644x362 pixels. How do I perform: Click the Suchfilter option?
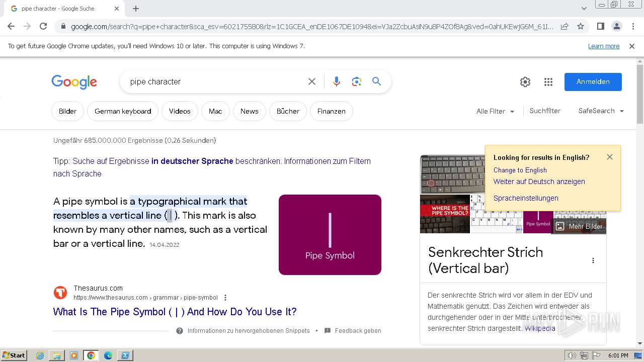point(545,111)
